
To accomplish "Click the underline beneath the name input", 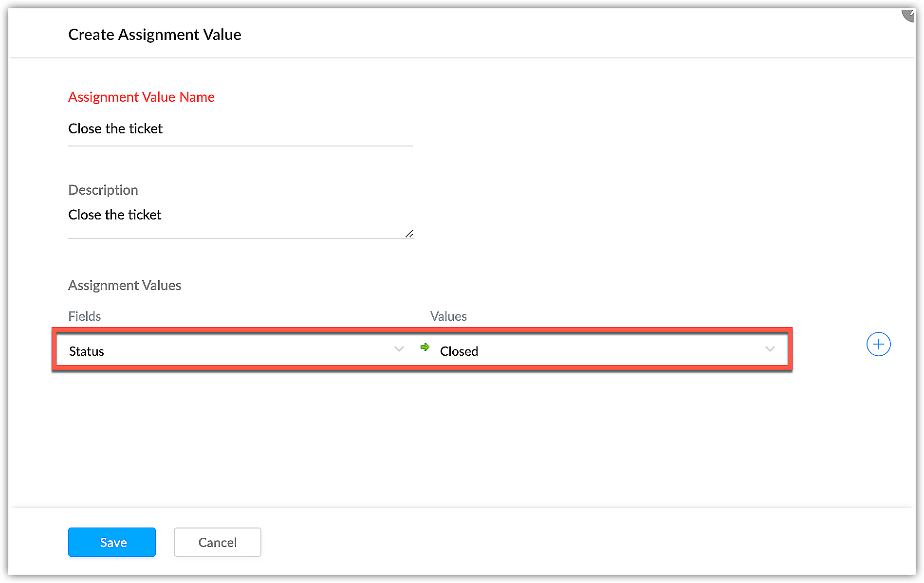I will click(x=240, y=146).
